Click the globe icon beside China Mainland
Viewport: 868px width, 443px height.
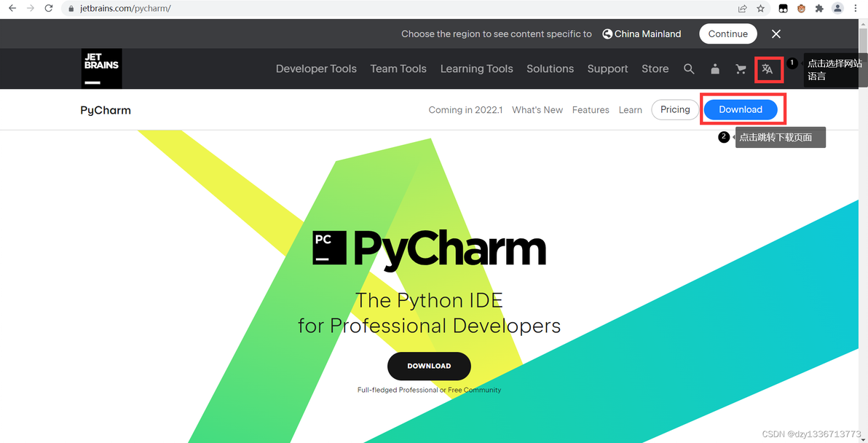[607, 34]
